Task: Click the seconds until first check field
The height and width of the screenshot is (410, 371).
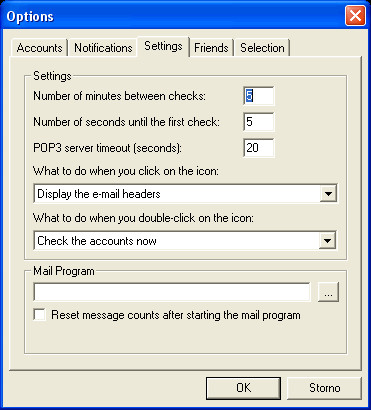Action: pyautogui.click(x=259, y=122)
